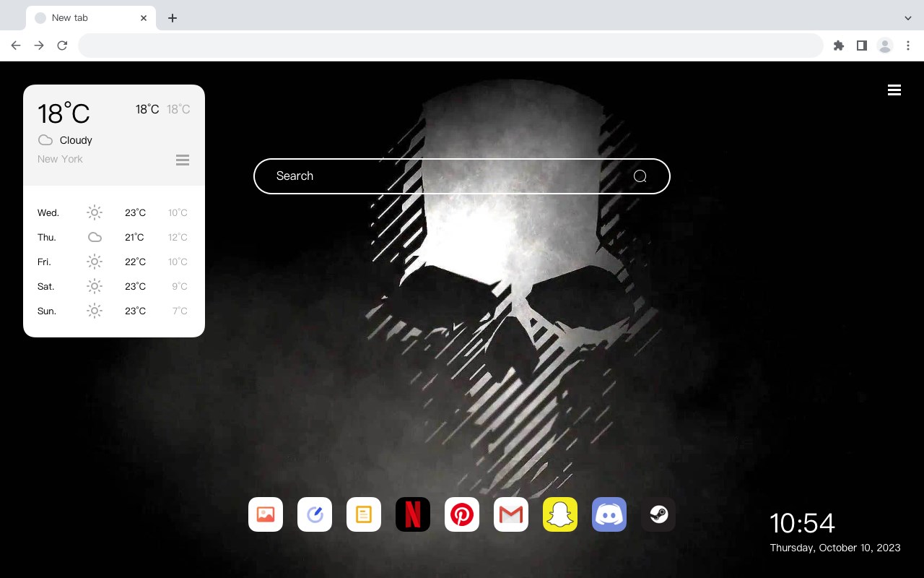This screenshot has width=924, height=578.
Task: Launch the Netflix shortcut
Action: (x=413, y=514)
